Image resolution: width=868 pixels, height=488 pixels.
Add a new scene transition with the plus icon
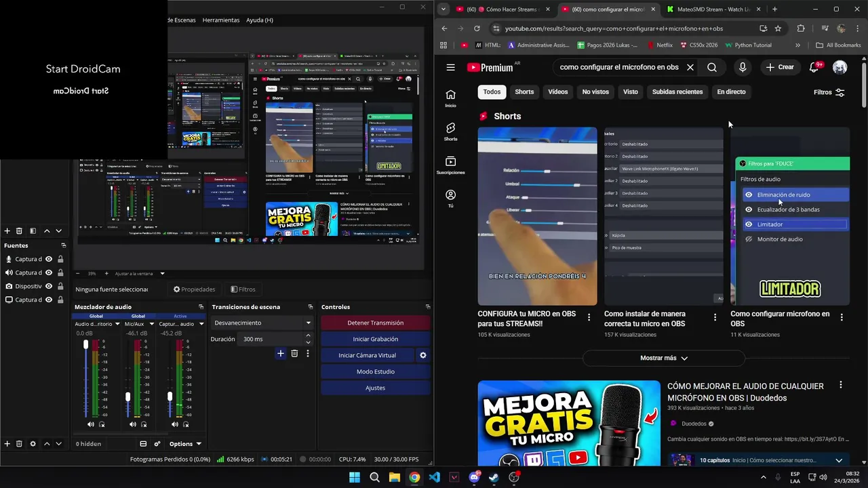(281, 353)
